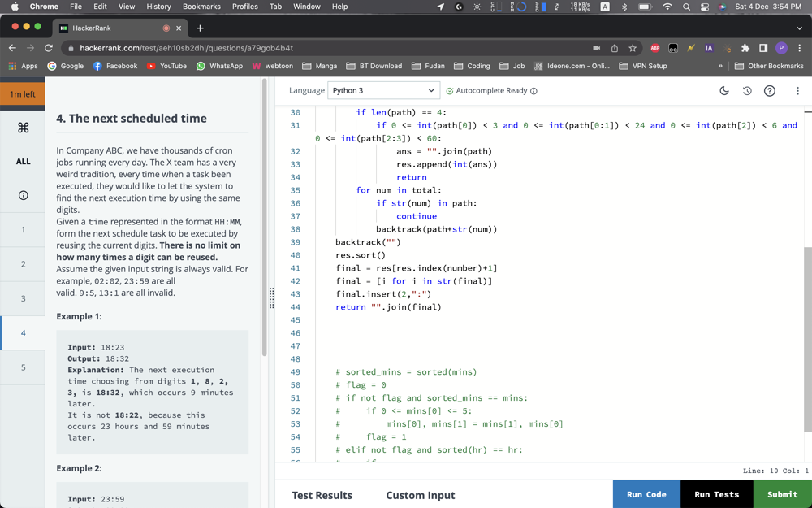Toggle Chrome side panel icon
This screenshot has width=812, height=508.
(x=763, y=48)
